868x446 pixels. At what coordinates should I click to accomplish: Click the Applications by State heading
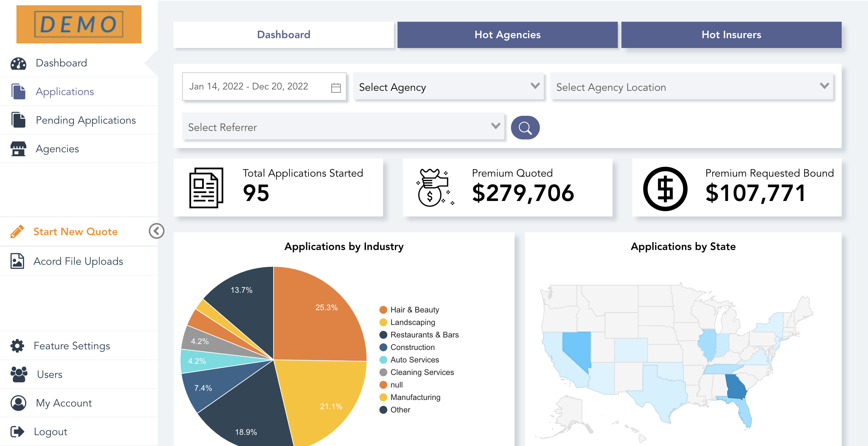click(x=683, y=247)
